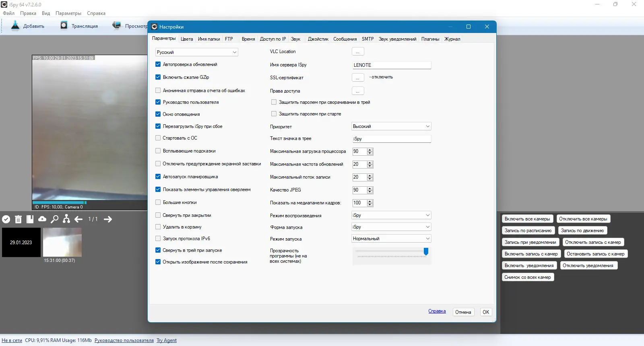
Task: Click Снимок со всех камер button
Action: pyautogui.click(x=528, y=277)
